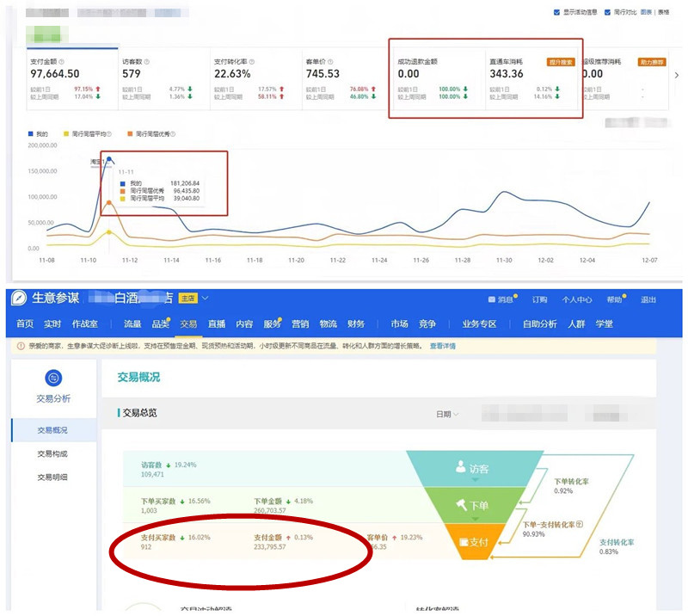Switch to the 流量 navigation tab
This screenshot has width=688, height=616.
(x=132, y=324)
